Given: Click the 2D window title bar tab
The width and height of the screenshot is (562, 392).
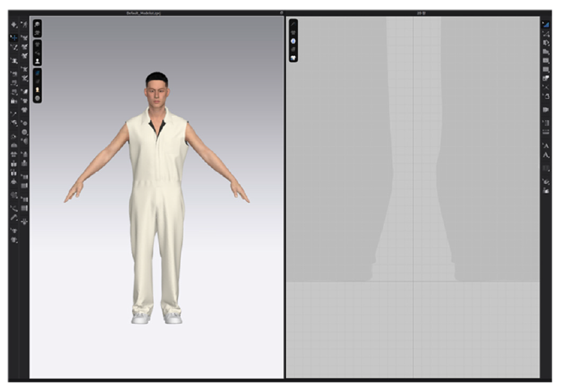Looking at the screenshot, I should pos(422,10).
